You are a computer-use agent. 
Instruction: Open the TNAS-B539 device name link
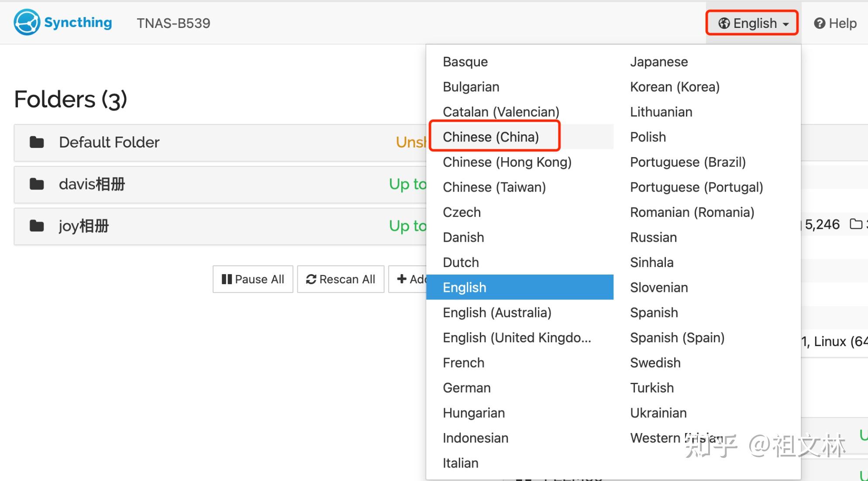click(x=173, y=23)
